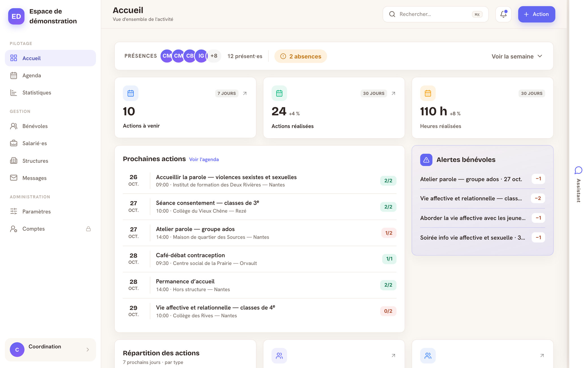
Task: Click the lock icon next to Comptes
Action: pos(88,229)
